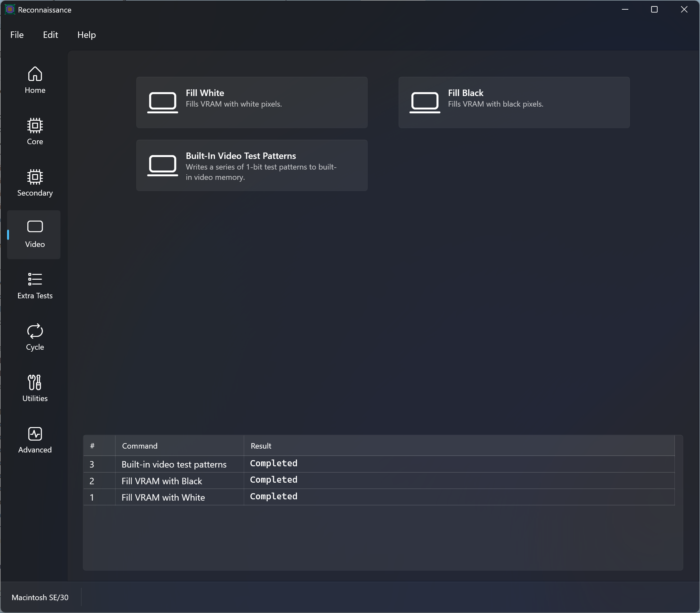Open the Extra Tests list
This screenshot has height=613, width=700.
(35, 286)
